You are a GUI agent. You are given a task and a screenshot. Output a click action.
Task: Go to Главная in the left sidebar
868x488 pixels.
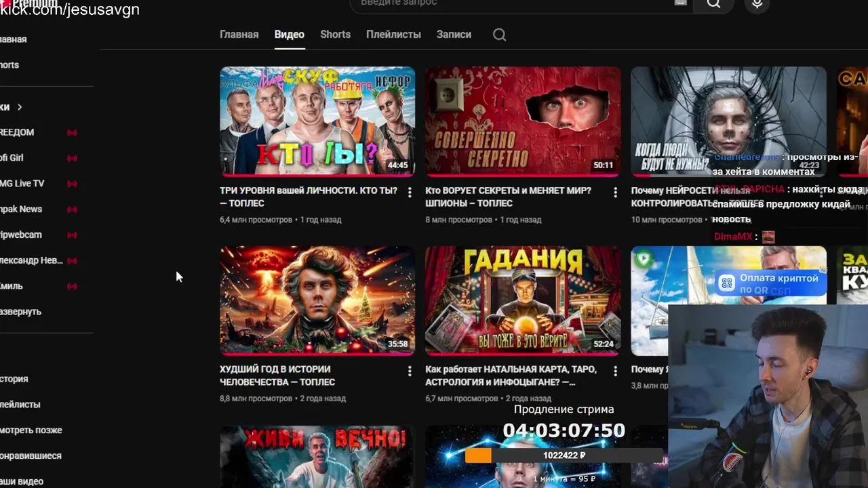click(x=14, y=39)
